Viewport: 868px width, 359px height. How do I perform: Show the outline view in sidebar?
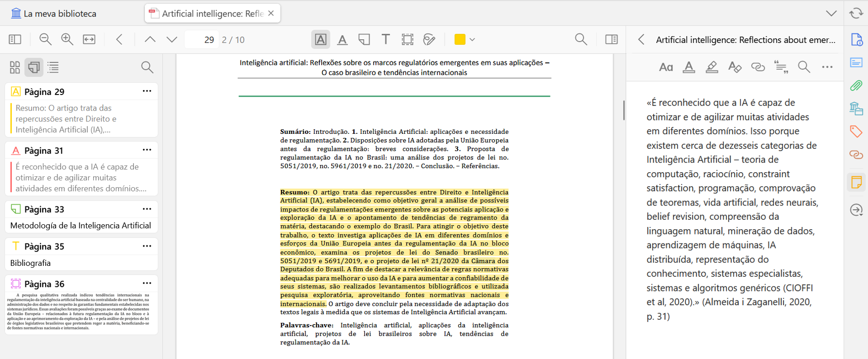(x=53, y=68)
